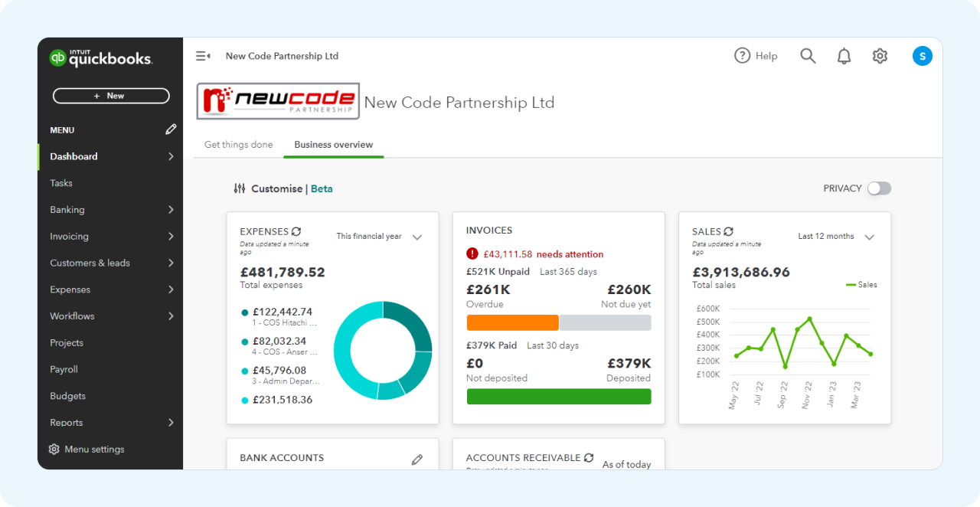Click New Code Partnership Ltd in top bar
The height and width of the screenshot is (507, 980).
(x=282, y=56)
